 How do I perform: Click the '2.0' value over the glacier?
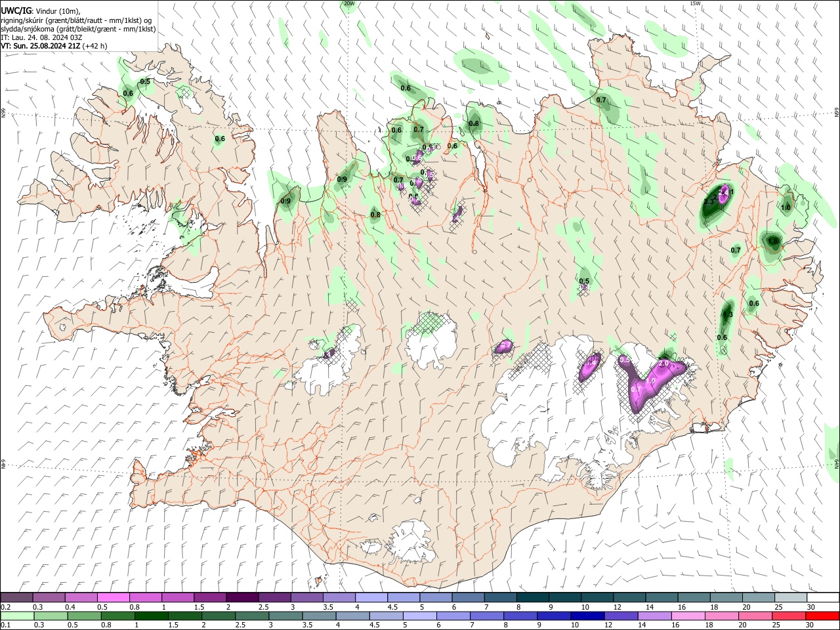tap(663, 363)
